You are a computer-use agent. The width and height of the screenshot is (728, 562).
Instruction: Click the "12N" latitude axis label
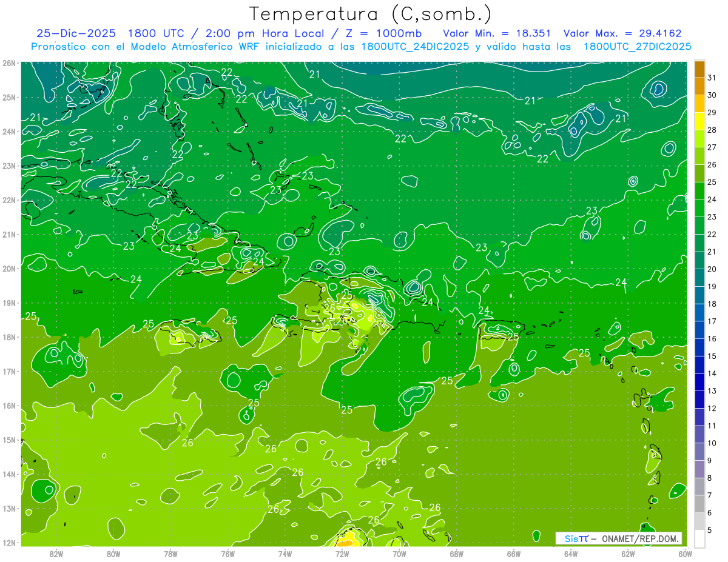coord(8,543)
